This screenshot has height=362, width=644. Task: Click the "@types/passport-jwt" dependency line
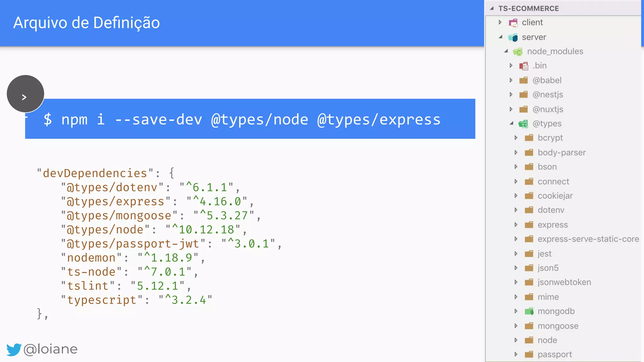pyautogui.click(x=171, y=244)
